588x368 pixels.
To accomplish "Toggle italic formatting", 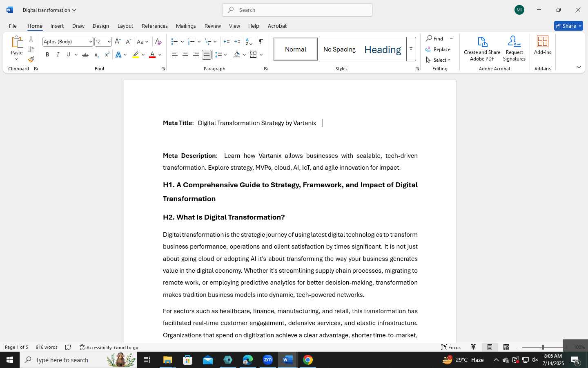I will (x=58, y=55).
